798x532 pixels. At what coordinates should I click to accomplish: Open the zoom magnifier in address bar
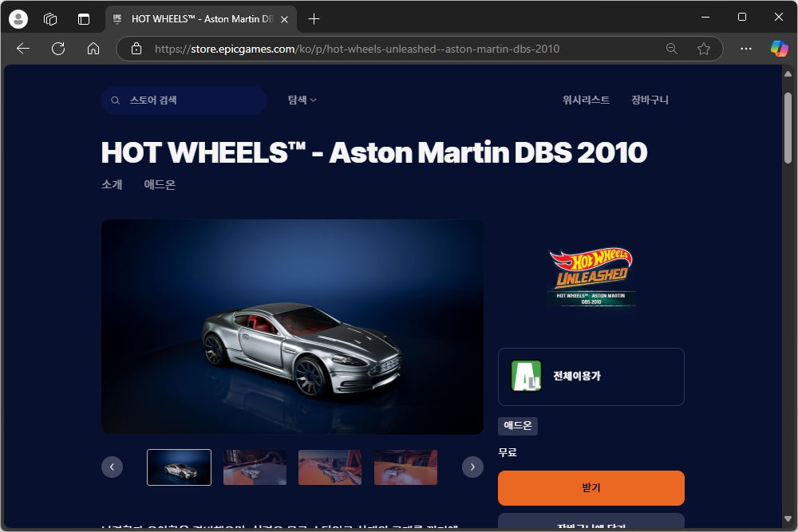[672, 49]
